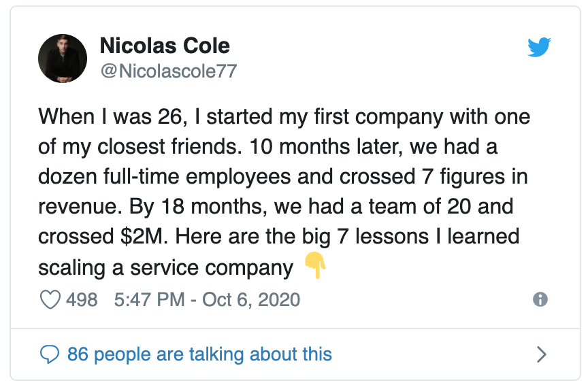The image size is (588, 385).
Task: Expand the conversation with the right chevron
Action: click(x=542, y=354)
